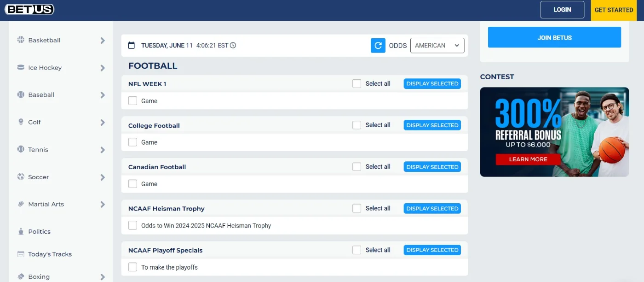Click Display Selected for Canadian Football
Viewport: 644px width, 282px height.
(x=432, y=167)
